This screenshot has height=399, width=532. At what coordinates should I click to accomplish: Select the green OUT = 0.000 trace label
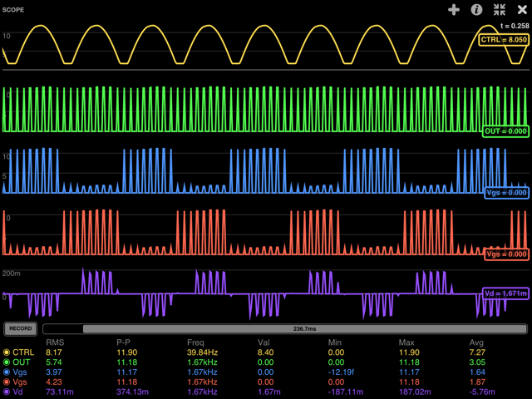coord(505,131)
